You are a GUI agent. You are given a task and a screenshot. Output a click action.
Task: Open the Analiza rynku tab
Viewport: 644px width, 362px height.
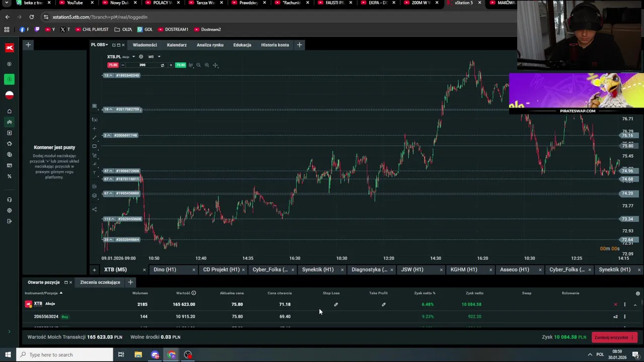coord(210,45)
